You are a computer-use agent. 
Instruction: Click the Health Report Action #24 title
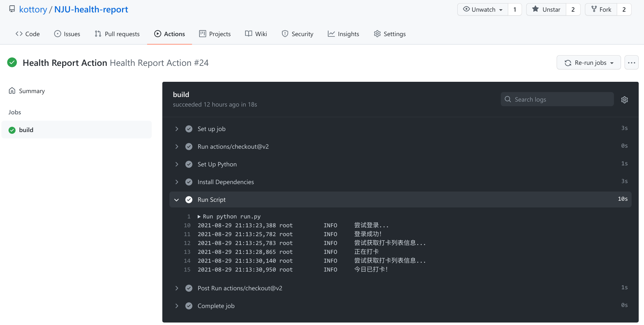(x=159, y=63)
